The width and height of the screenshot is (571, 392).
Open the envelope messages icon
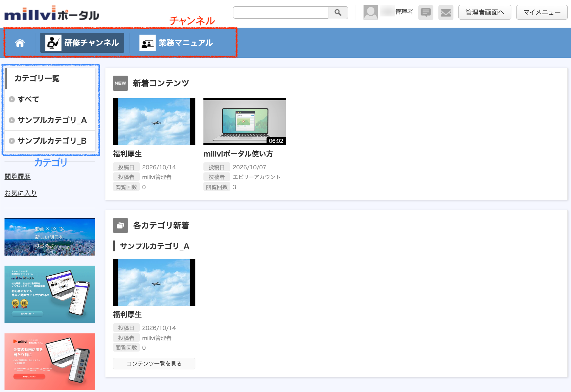click(446, 13)
